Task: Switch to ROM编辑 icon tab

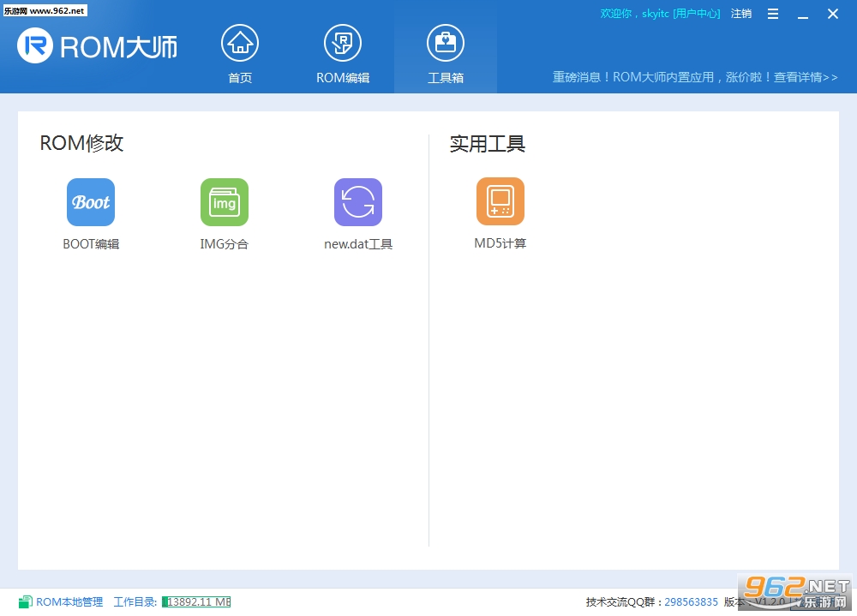Action: 343,43
